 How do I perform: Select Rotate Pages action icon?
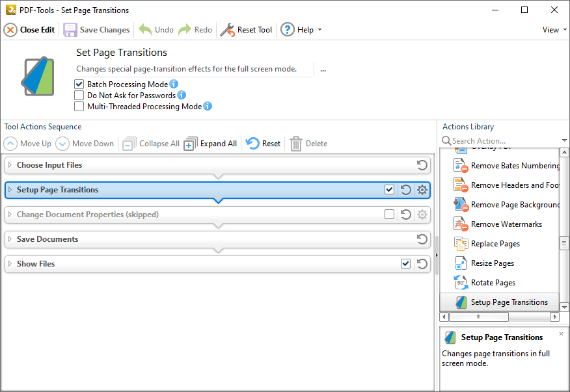[x=461, y=283]
